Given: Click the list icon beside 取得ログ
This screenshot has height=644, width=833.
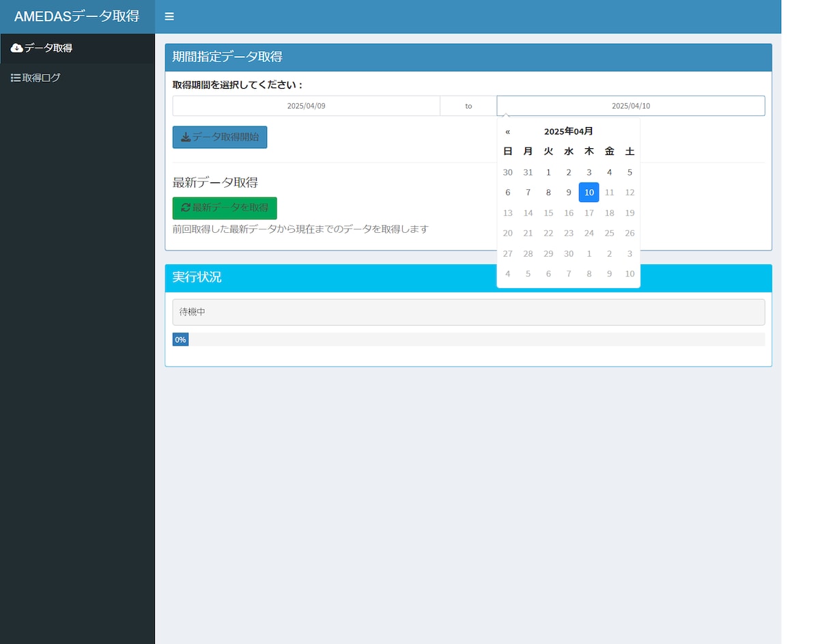Looking at the screenshot, I should point(15,78).
